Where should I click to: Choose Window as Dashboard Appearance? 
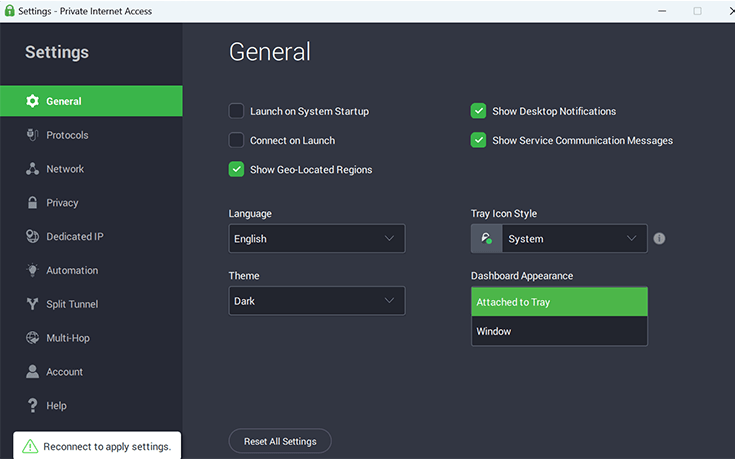(x=559, y=331)
